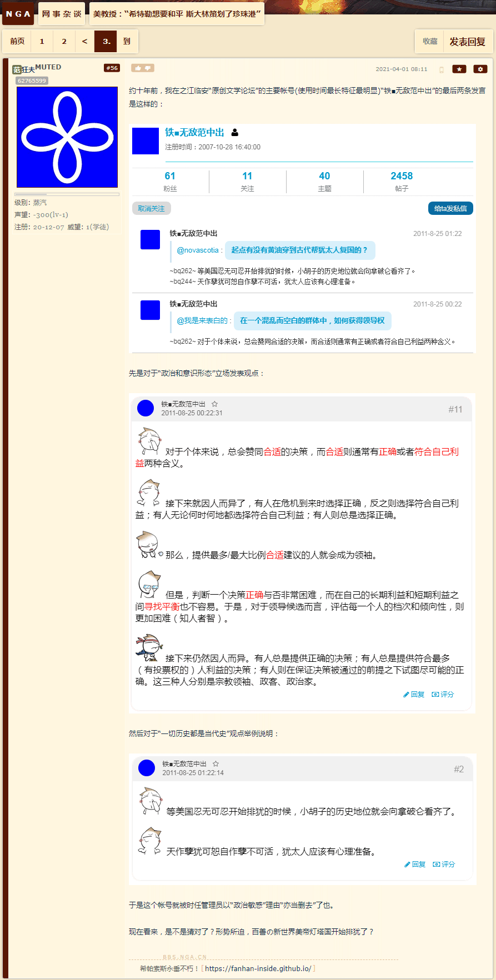Click the 取消关注 unfollow button
This screenshot has height=980, width=496.
click(x=152, y=208)
